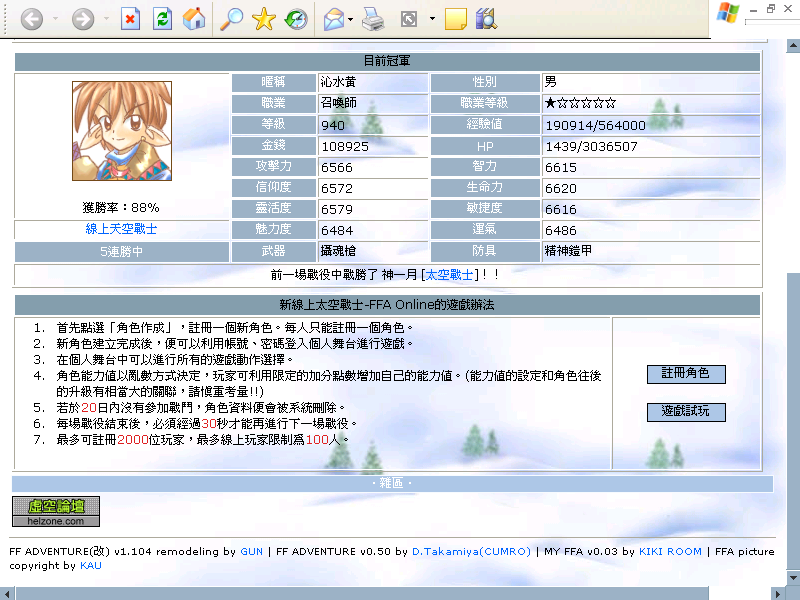Viewport: 800px width, 600px height.
Task: Click the 註冊角色 button
Action: [x=685, y=374]
